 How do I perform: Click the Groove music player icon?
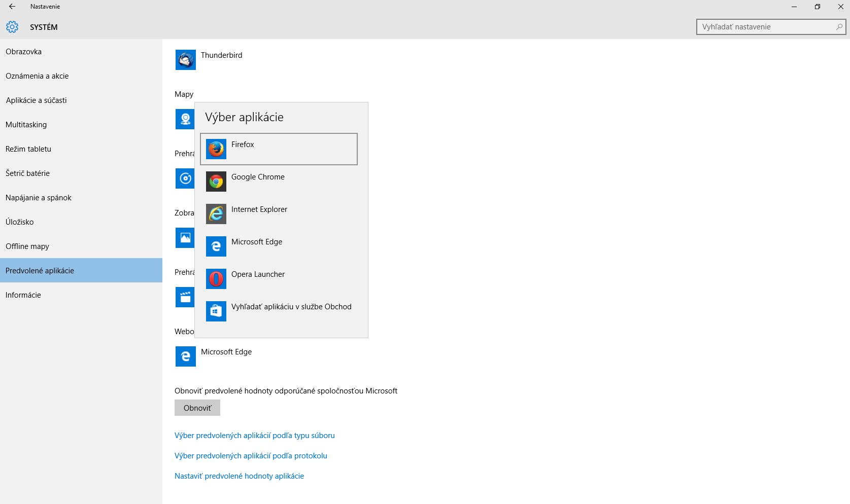coord(185,178)
